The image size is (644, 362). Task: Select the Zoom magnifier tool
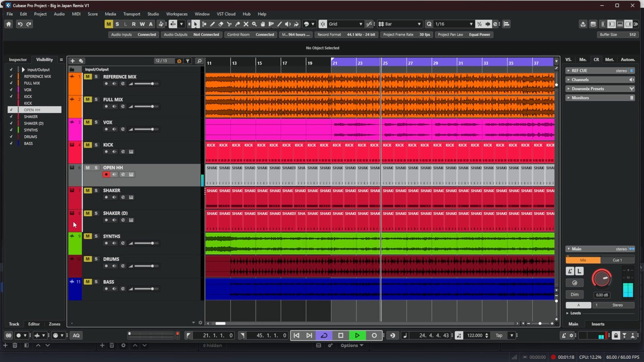(x=254, y=24)
